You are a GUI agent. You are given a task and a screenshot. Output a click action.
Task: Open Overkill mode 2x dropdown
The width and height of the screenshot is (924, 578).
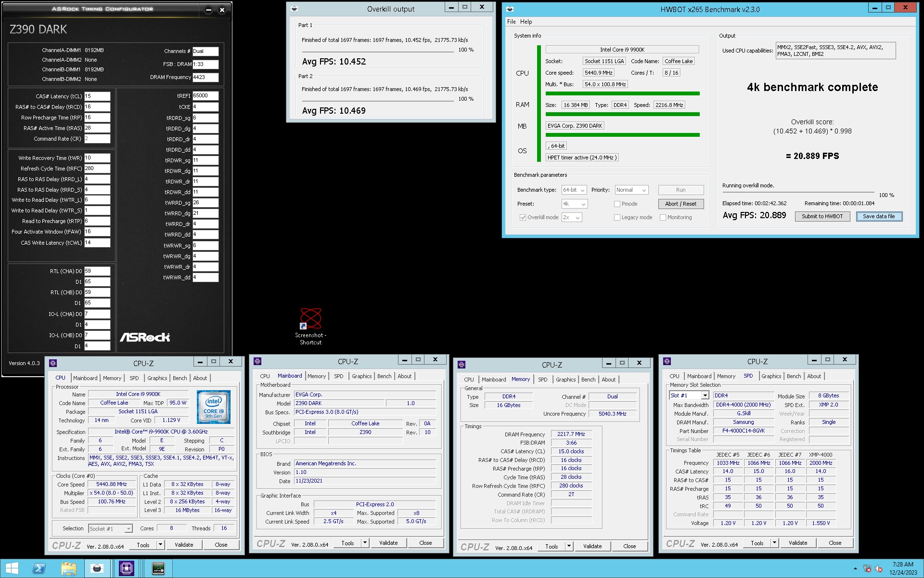point(572,217)
